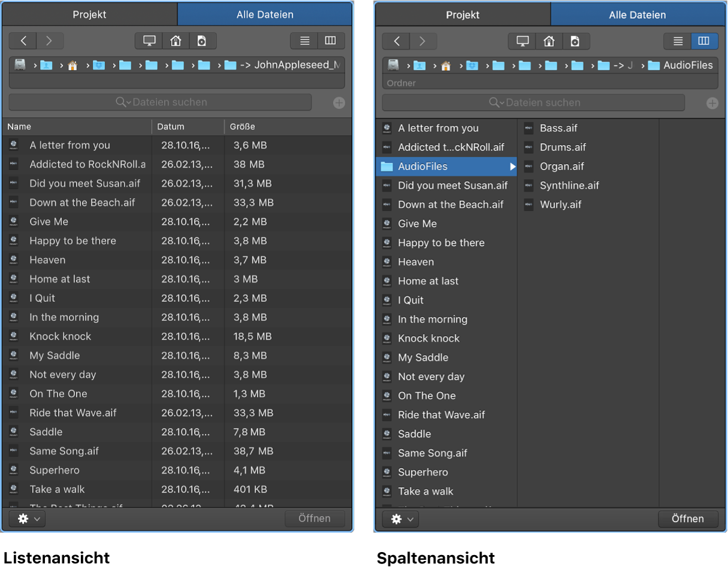Click the list view button in the Listenansicht browser

[305, 41]
